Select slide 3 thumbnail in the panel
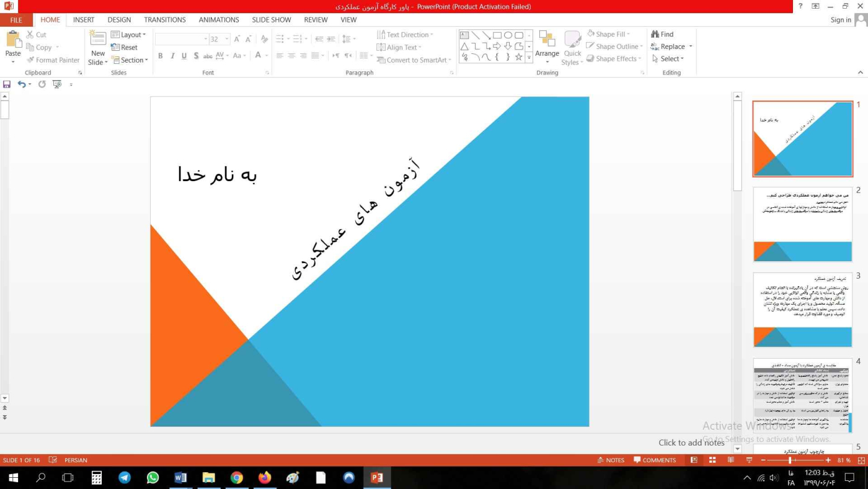 802,310
